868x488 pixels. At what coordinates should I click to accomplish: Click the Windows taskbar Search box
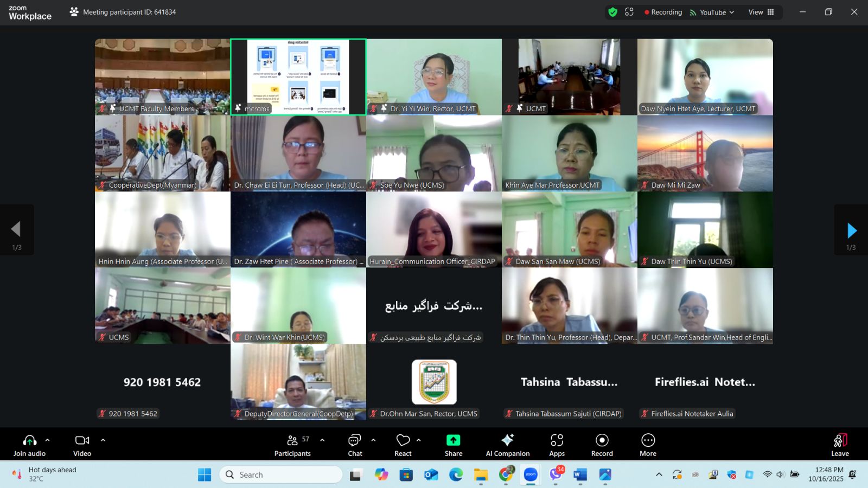coord(281,474)
